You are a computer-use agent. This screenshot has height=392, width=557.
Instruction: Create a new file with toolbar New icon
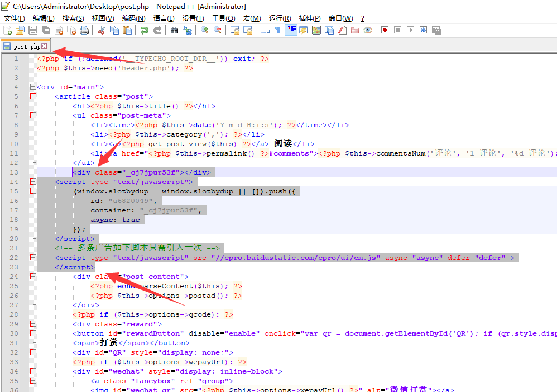(x=7, y=30)
